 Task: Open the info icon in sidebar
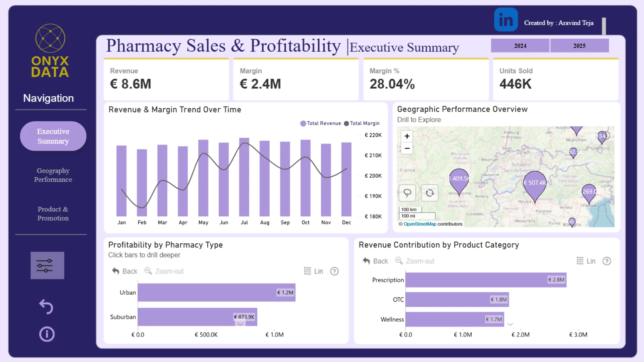tap(47, 334)
